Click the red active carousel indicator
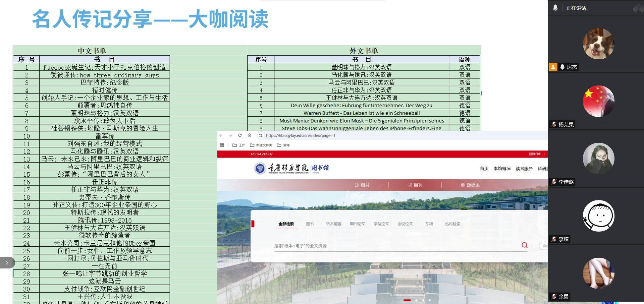Screen dimensions: 644x304 (407, 300)
